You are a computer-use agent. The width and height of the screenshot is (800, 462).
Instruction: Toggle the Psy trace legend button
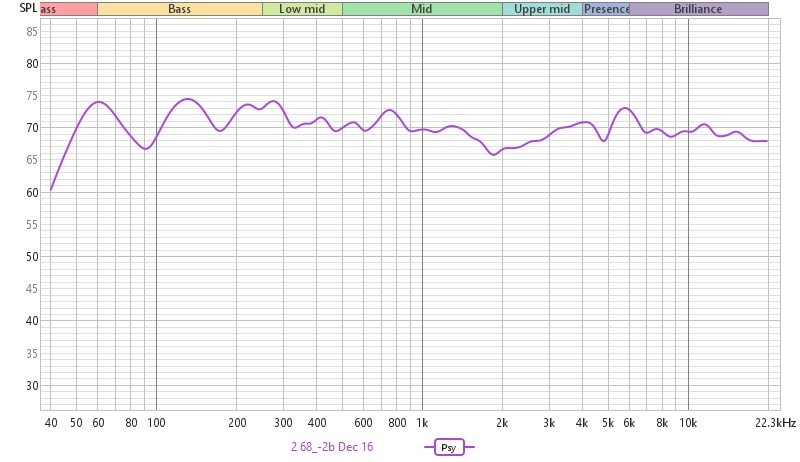coord(449,448)
